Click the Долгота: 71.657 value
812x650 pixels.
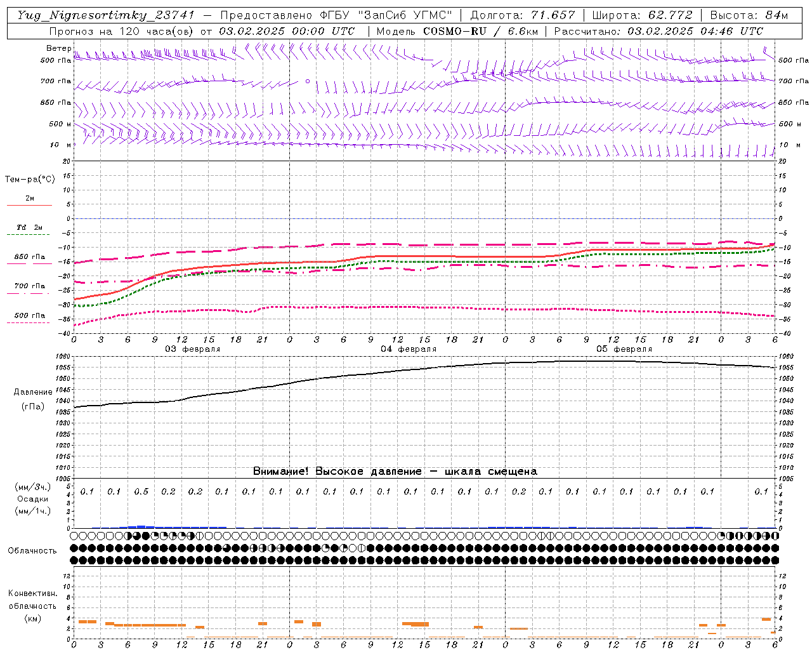click(x=523, y=15)
